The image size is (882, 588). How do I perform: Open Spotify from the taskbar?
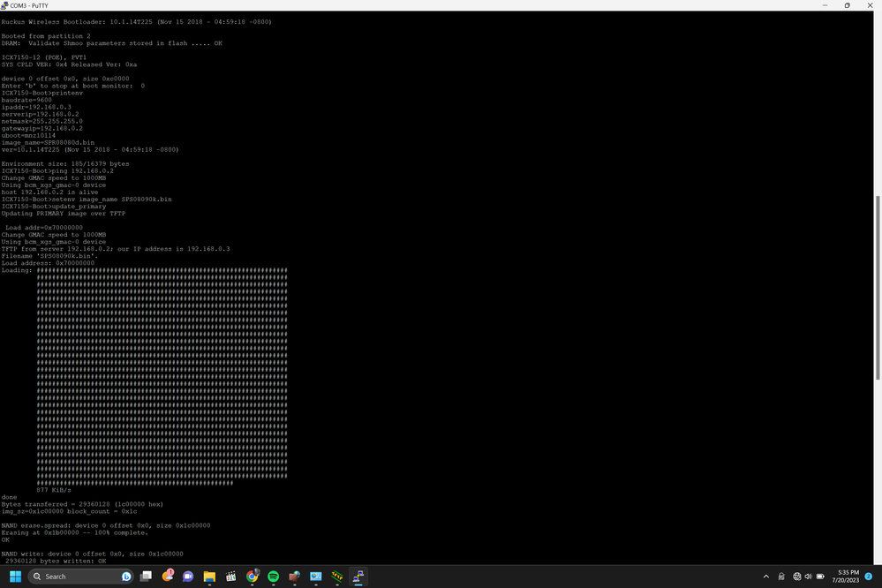tap(273, 577)
